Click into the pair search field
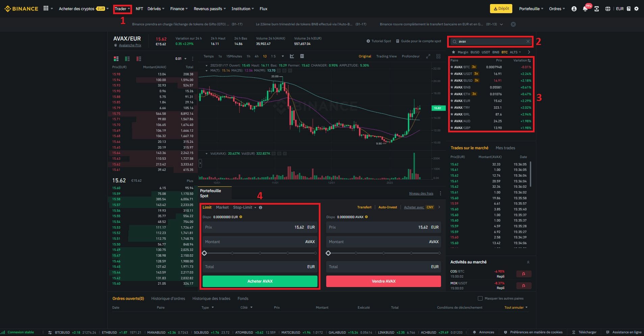The image size is (644, 336). pyautogui.click(x=491, y=42)
